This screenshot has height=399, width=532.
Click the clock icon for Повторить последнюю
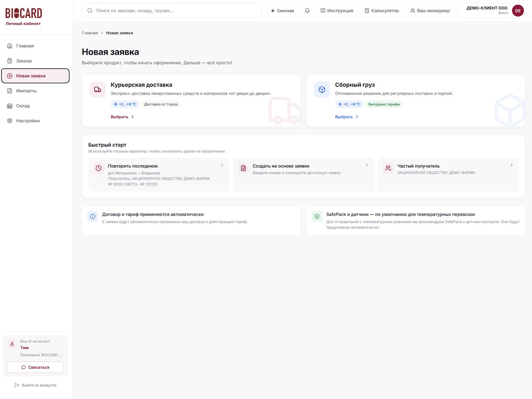pyautogui.click(x=99, y=168)
